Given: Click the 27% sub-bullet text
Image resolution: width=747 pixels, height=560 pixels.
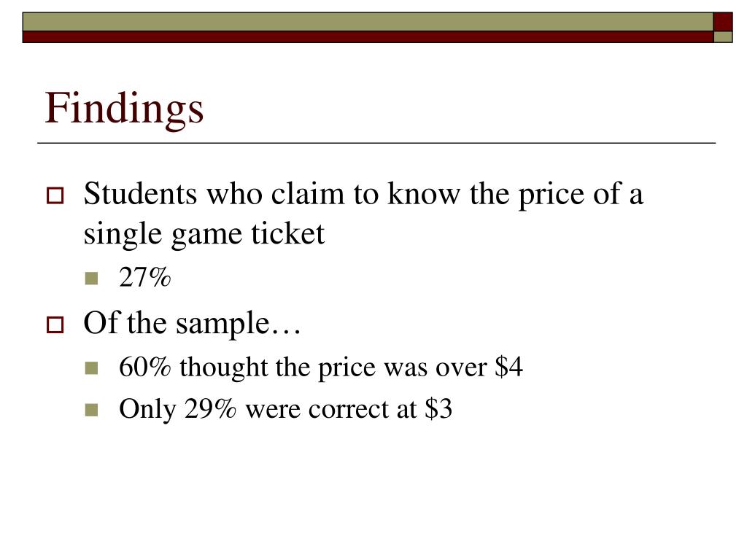Looking at the screenshot, I should tap(145, 277).
